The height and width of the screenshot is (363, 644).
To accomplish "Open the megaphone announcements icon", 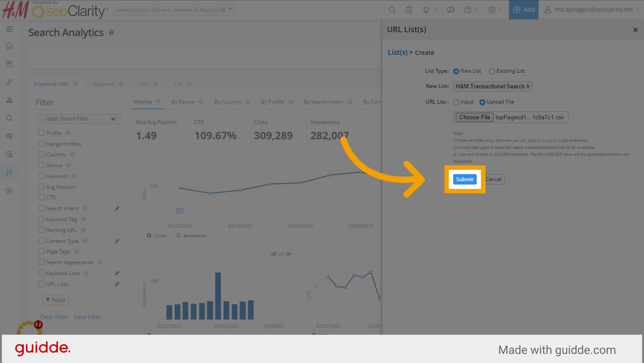I will pyautogui.click(x=451, y=10).
